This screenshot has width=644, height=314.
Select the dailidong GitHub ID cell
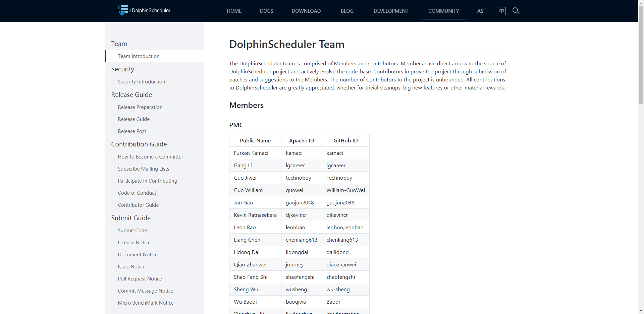click(345, 252)
